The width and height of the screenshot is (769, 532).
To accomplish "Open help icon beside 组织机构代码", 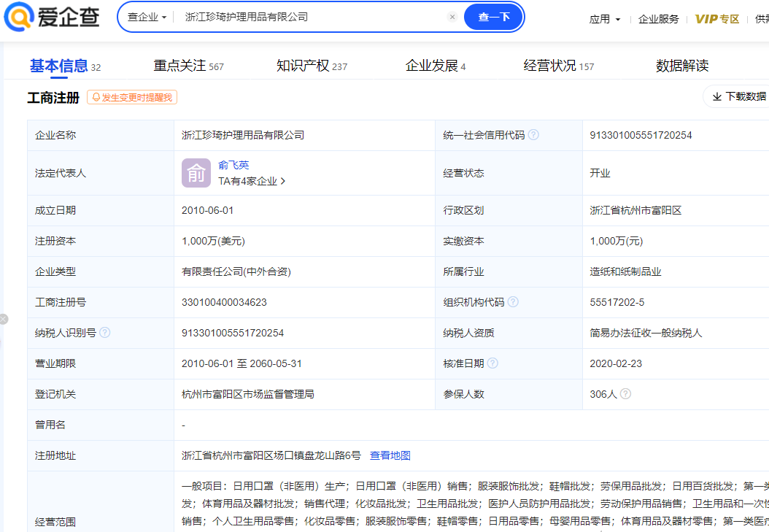I will pos(513,302).
